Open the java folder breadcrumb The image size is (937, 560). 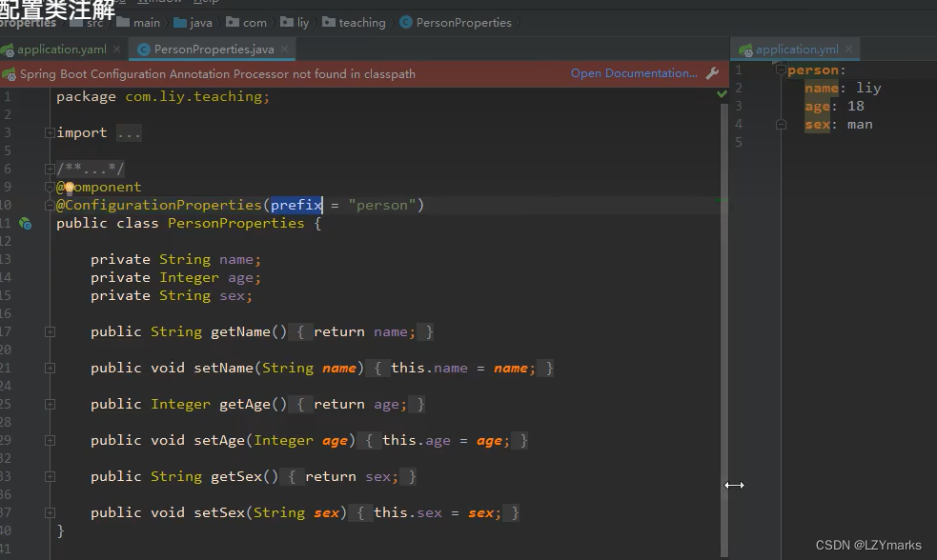point(193,23)
